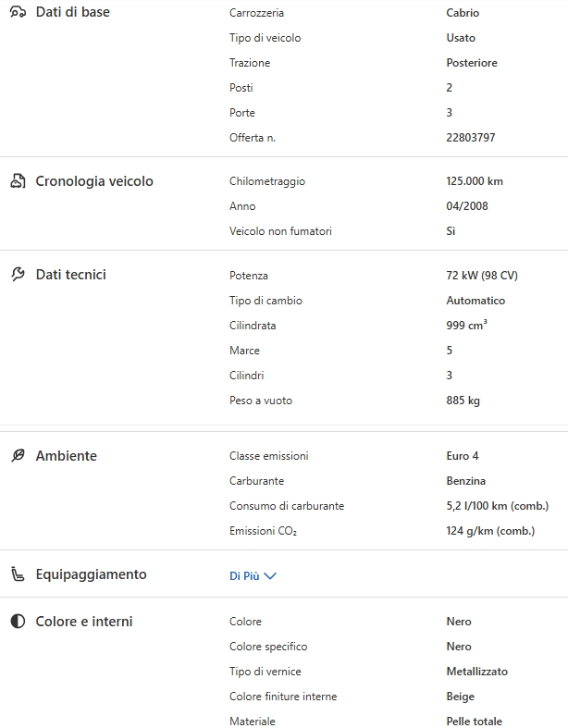Click the Pelle totale material value
The image size is (568, 728).
(474, 722)
